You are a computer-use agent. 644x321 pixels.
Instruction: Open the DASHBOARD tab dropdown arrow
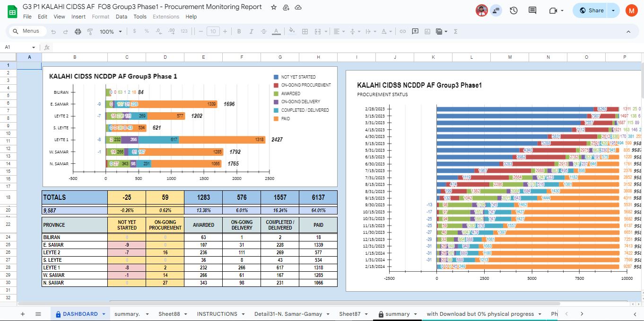[x=104, y=314]
